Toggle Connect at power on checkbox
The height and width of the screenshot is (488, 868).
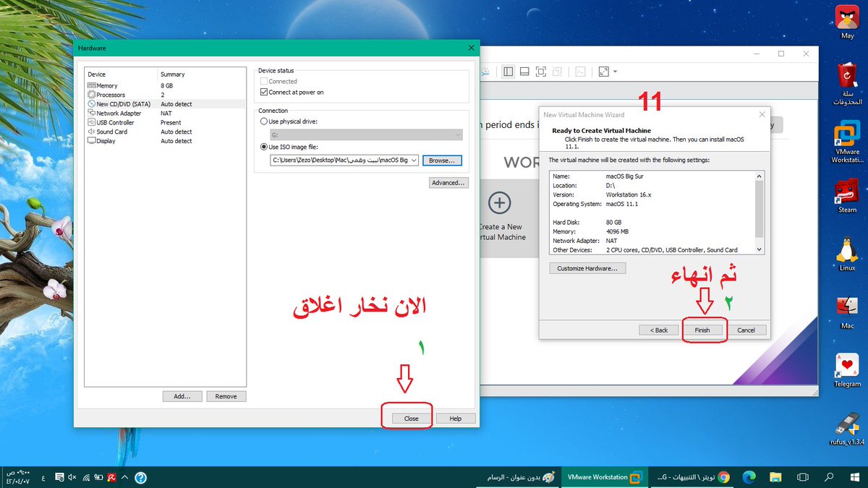coord(263,92)
